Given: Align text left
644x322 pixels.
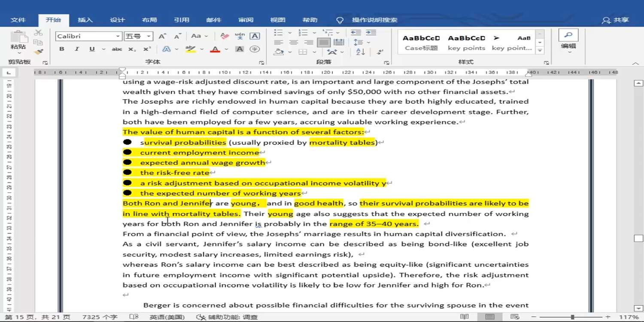Looking at the screenshot, I should click(x=279, y=43).
